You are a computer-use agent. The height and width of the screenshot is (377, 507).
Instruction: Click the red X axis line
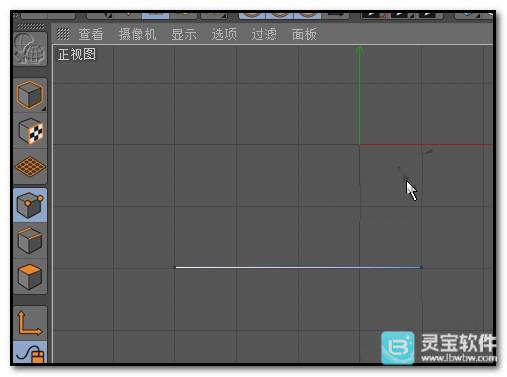[426, 145]
